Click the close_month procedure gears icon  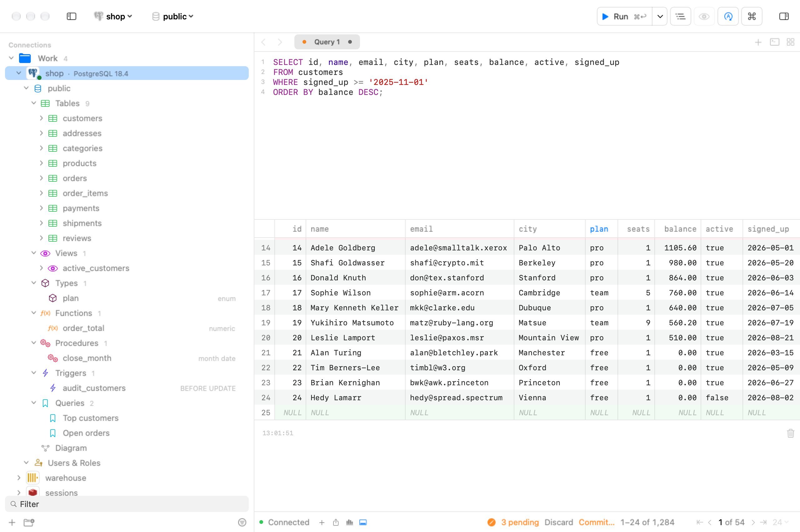point(52,358)
